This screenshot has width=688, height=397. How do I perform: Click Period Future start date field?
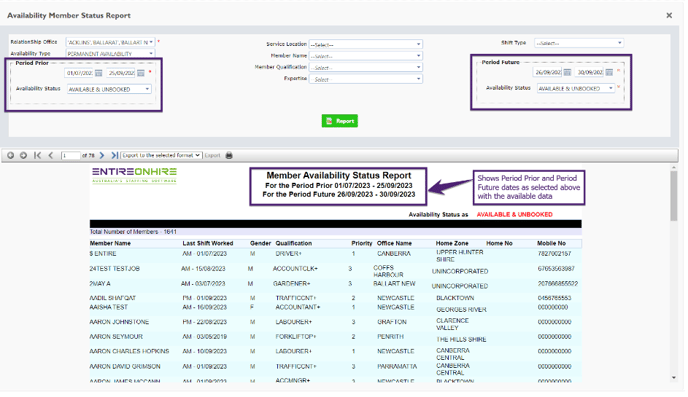pyautogui.click(x=548, y=72)
